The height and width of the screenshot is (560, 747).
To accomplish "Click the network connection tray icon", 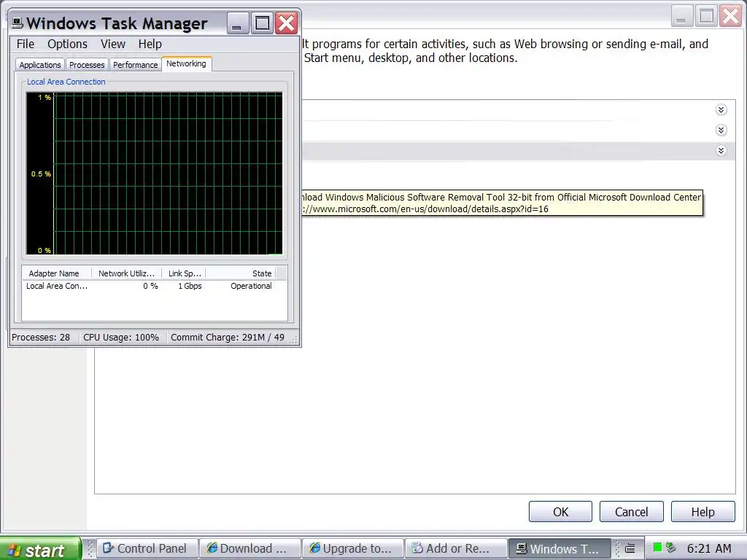I will point(671,548).
